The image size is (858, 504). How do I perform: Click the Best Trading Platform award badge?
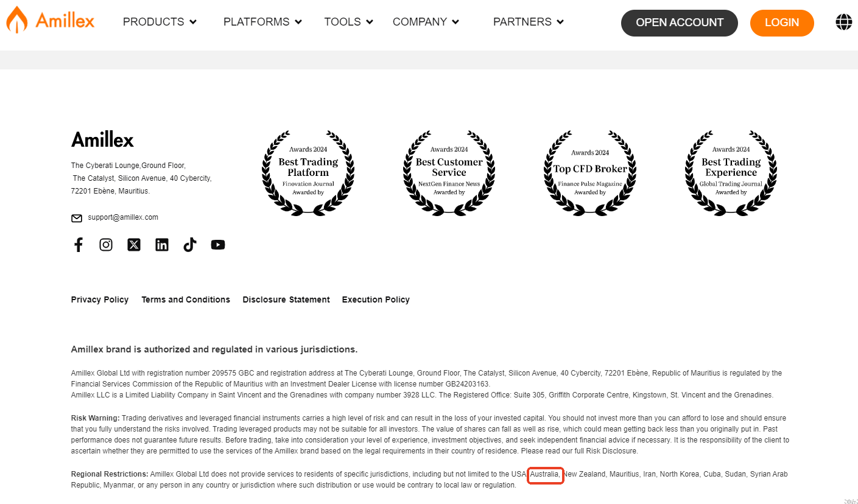(x=308, y=173)
